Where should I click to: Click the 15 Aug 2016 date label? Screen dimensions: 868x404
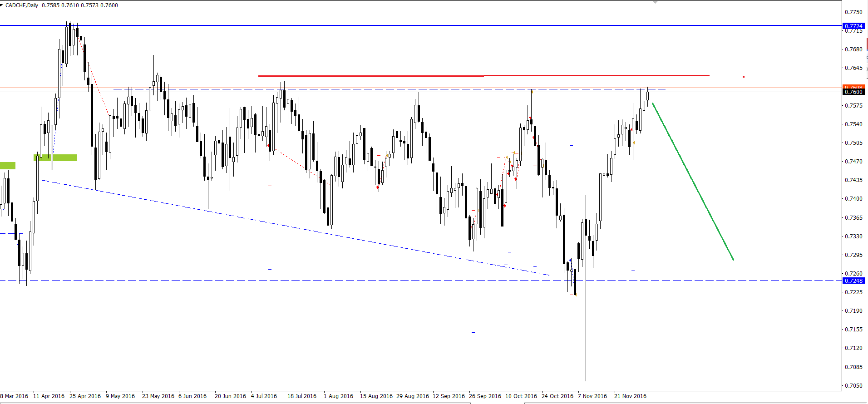tap(376, 396)
